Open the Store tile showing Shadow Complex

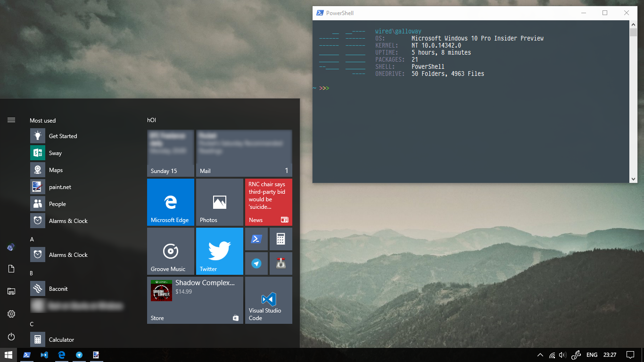pyautogui.click(x=195, y=300)
